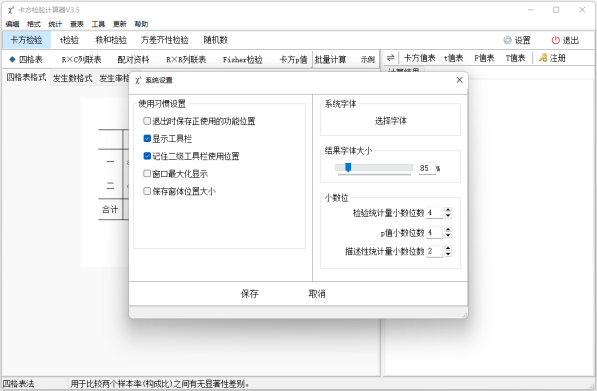Increase 描述性统计量小数位数 with up arrow
Viewport: 597px width, 391px height.
(x=448, y=248)
